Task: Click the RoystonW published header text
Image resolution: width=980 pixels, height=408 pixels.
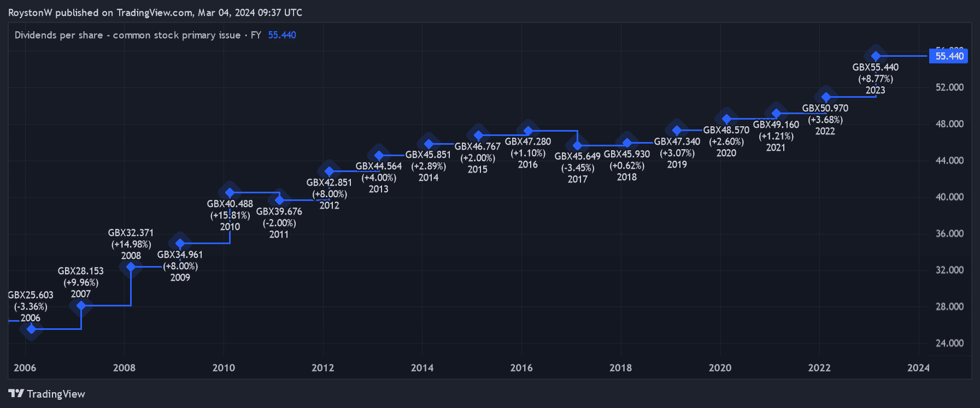Action: (155, 13)
